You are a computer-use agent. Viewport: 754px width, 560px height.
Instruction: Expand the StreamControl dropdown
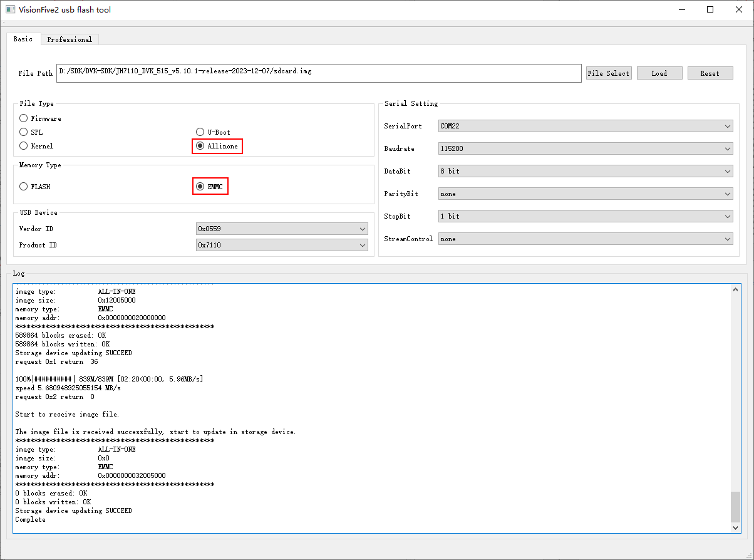[x=586, y=239]
